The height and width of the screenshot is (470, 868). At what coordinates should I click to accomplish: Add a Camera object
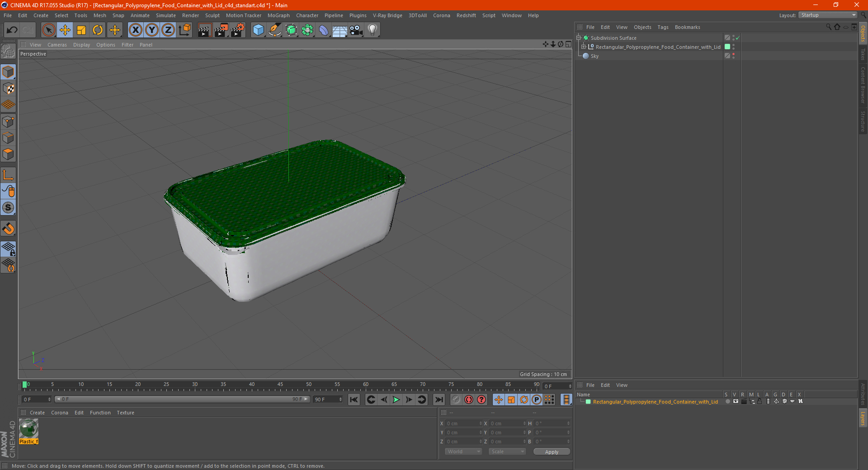[356, 30]
